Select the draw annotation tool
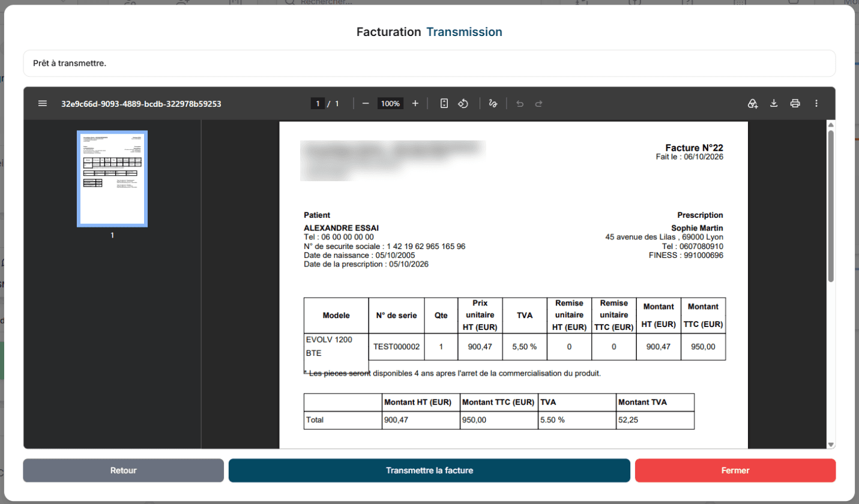Screen dimensions: 859x504 click(x=493, y=103)
